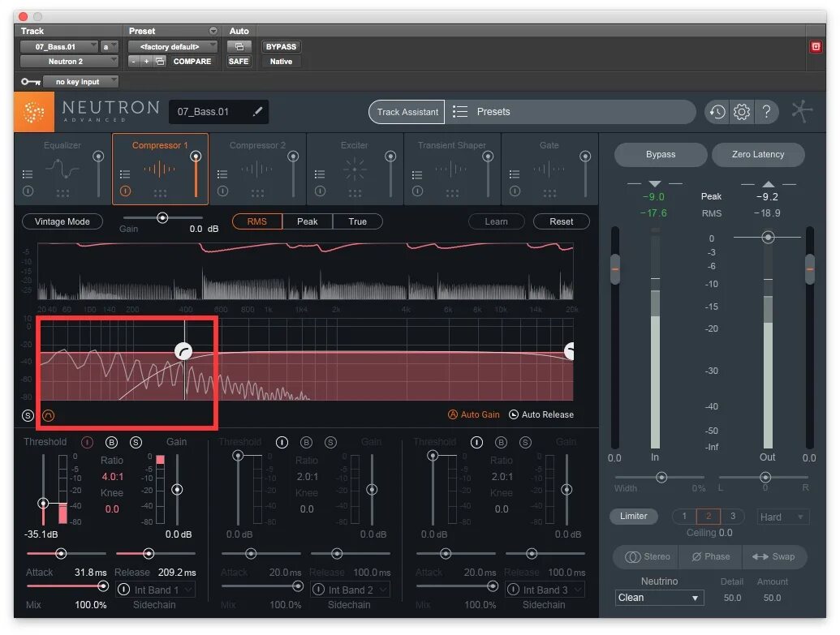The width and height of the screenshot is (840, 635).
Task: Click the Exciter module drag handle dots
Action: (355, 193)
